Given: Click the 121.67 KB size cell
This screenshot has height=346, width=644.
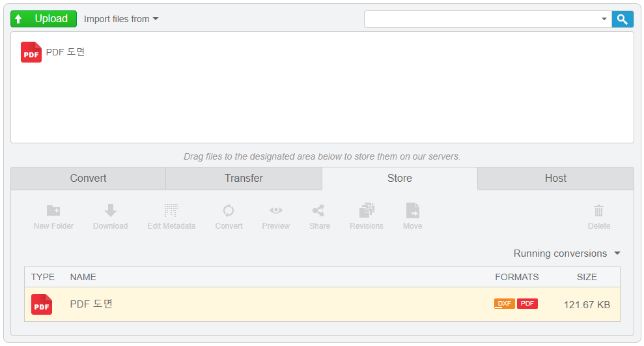Looking at the screenshot, I should coord(587,305).
